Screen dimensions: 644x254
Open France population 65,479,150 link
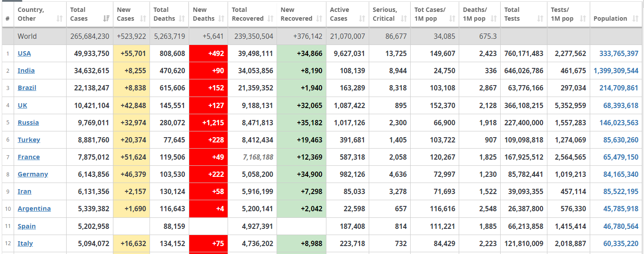coord(621,157)
